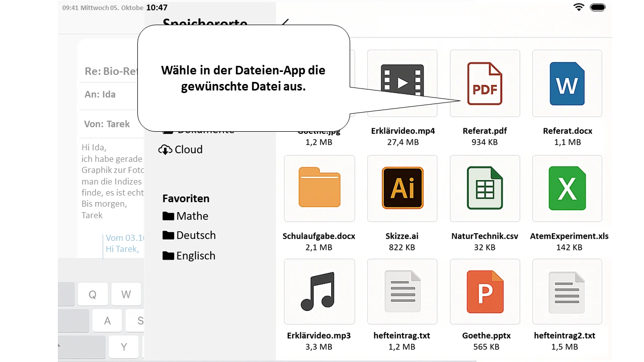This screenshot has width=644, height=362.
Task: Select the hefteintrag2.txt text file
Action: [567, 292]
